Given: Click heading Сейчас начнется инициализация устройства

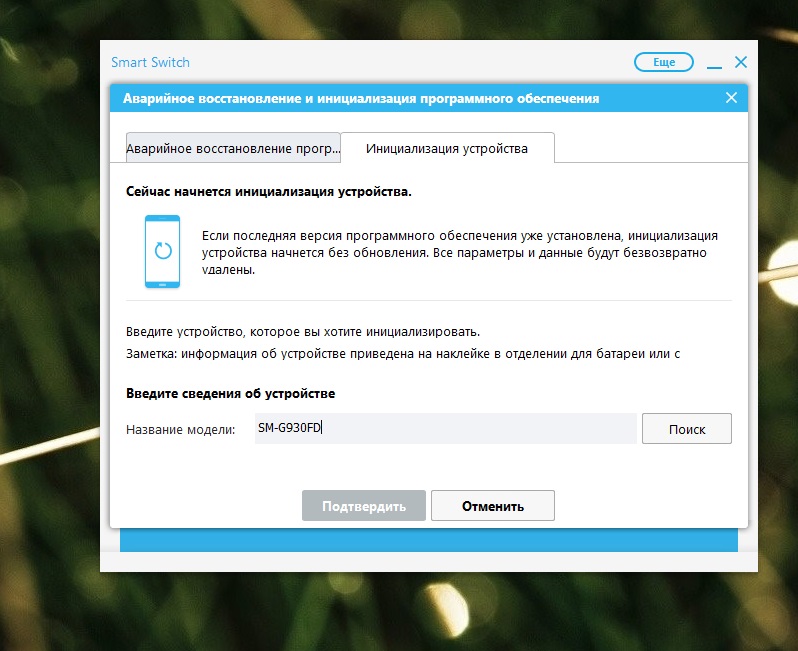Looking at the screenshot, I should tap(269, 192).
